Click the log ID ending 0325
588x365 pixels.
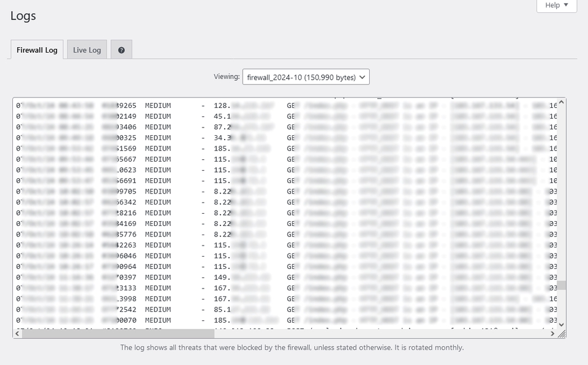[x=119, y=138]
